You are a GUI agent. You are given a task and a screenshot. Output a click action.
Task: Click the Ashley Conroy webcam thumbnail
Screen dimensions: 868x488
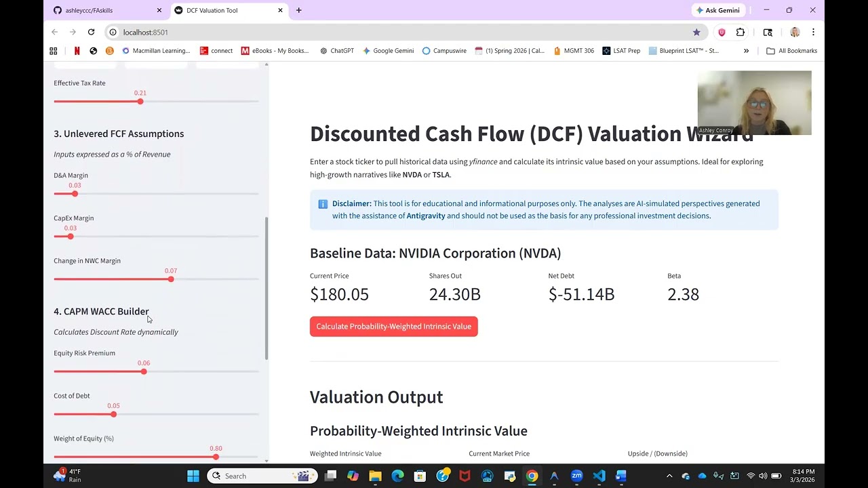pos(754,103)
